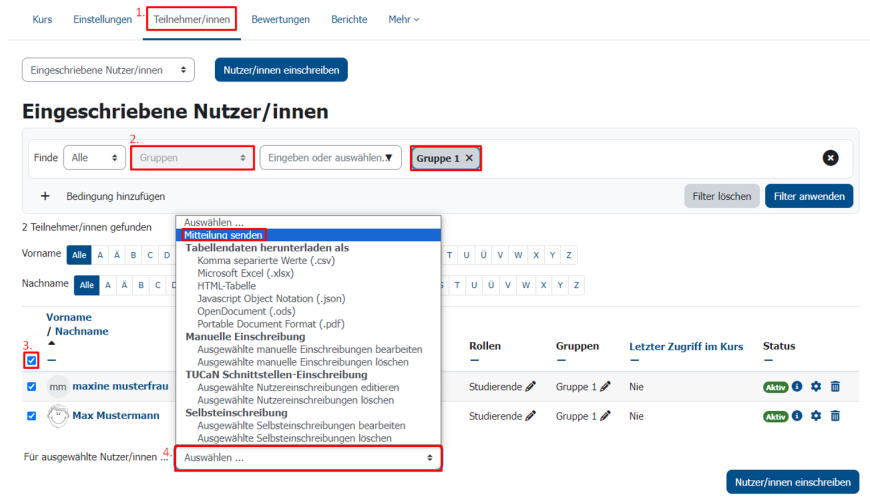Open the Alle match-type dropdown
This screenshot has height=504, width=870.
pos(94,158)
